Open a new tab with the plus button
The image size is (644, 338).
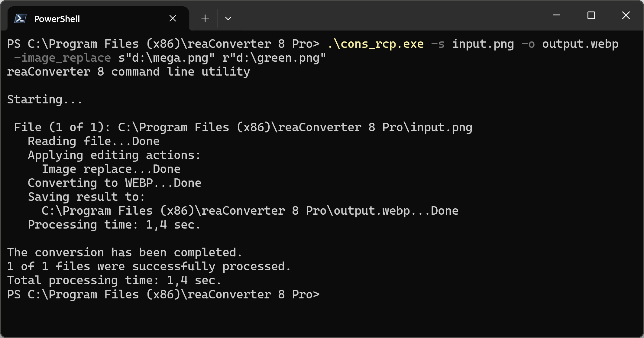pos(205,18)
